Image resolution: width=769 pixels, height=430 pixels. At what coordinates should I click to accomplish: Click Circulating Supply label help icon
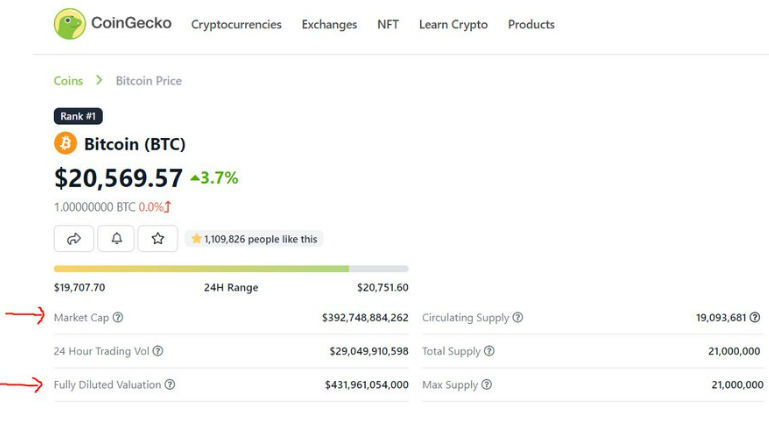(x=518, y=317)
